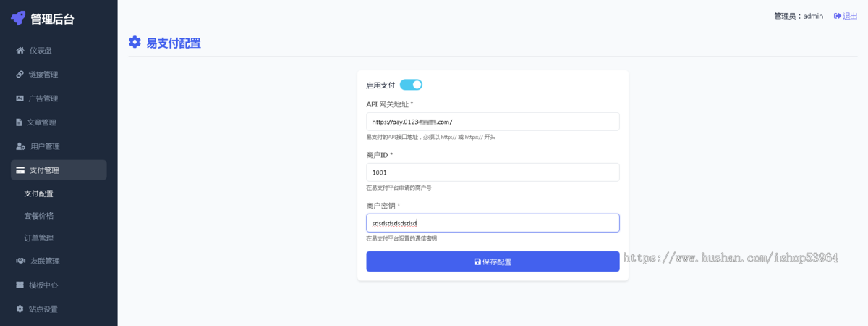Click the 保存配置 button
This screenshot has width=868, height=326.
click(x=493, y=262)
